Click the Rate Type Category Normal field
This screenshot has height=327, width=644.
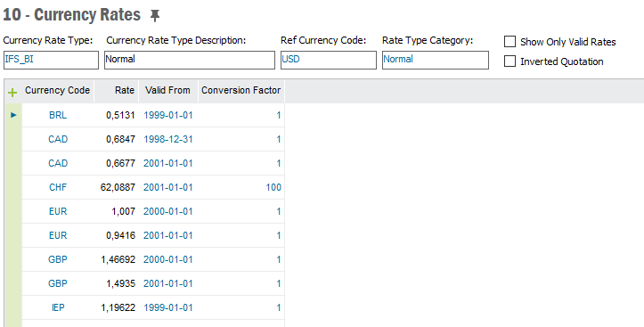(436, 60)
